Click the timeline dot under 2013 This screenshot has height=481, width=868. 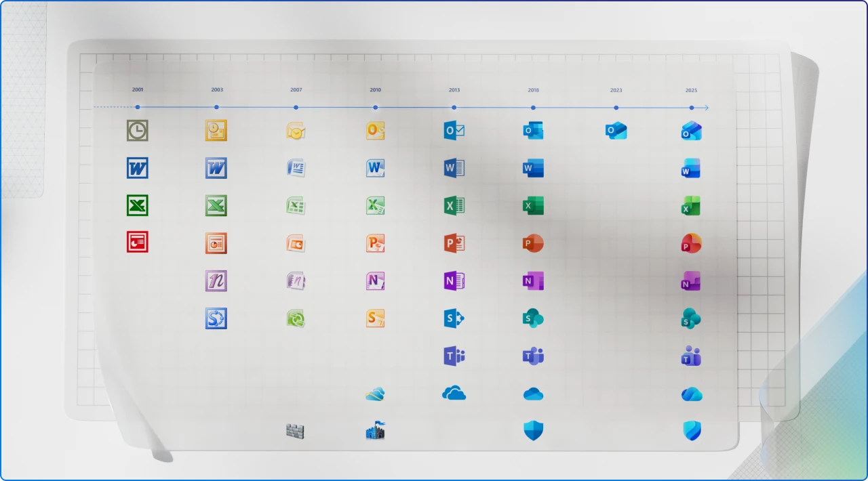(x=454, y=107)
